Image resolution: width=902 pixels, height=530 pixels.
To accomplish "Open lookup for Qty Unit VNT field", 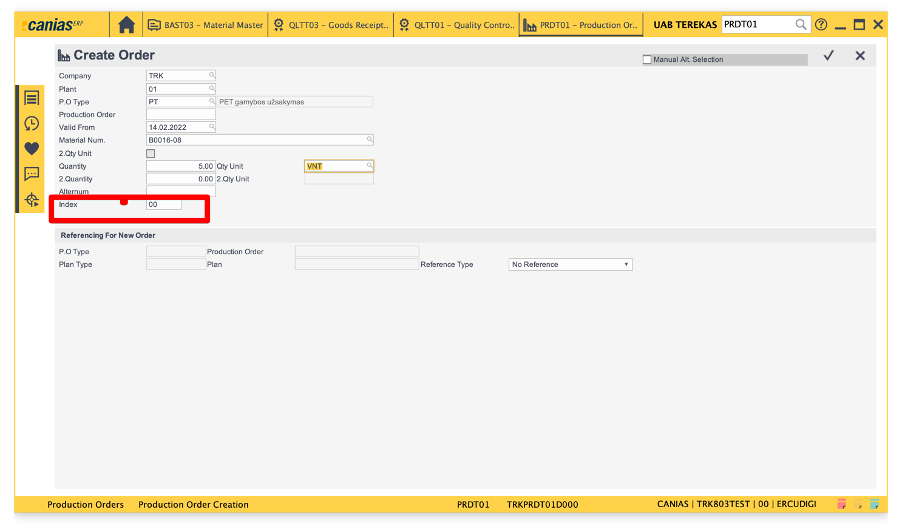I will click(368, 166).
